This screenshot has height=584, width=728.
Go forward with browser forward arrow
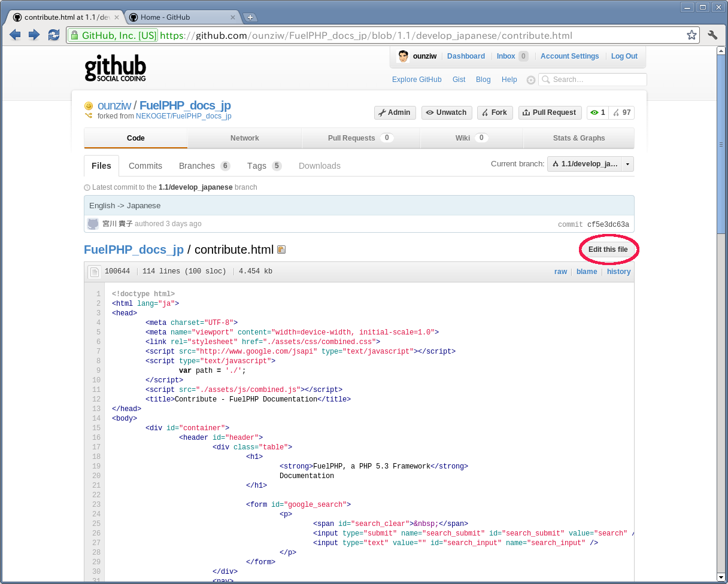pos(34,35)
